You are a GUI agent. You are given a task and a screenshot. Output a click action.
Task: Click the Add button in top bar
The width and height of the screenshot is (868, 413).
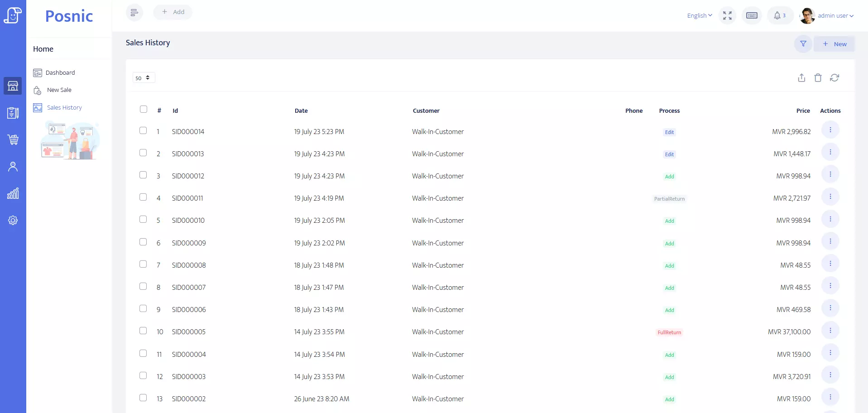173,12
